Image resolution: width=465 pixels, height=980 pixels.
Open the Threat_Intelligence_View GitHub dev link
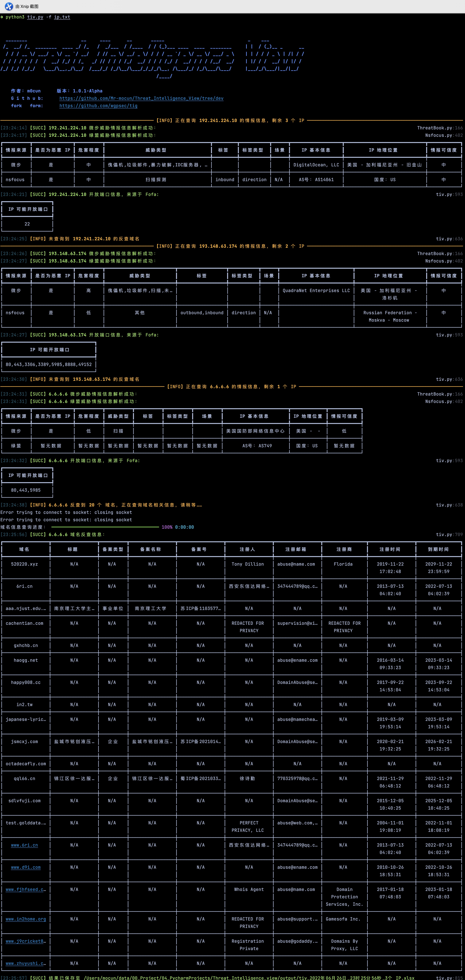[141, 98]
